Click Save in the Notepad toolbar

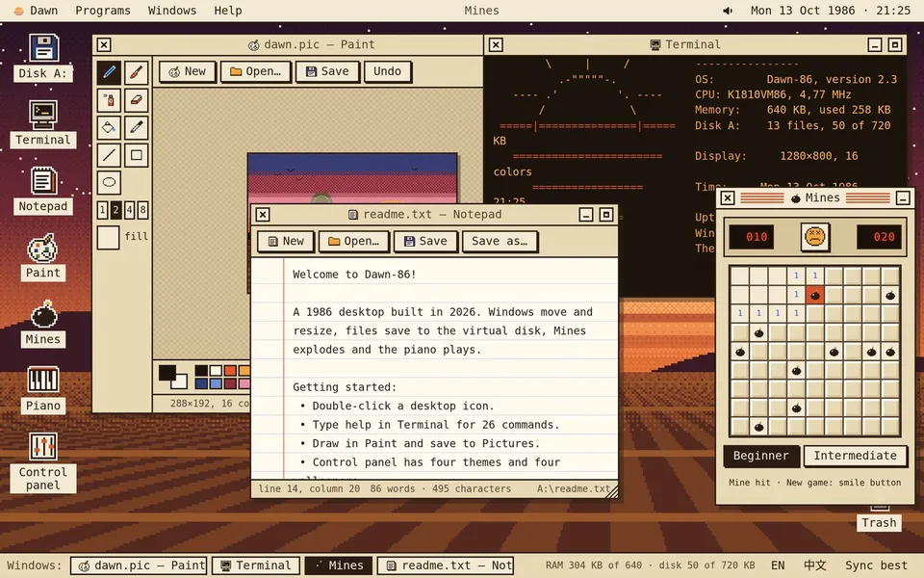(x=426, y=241)
